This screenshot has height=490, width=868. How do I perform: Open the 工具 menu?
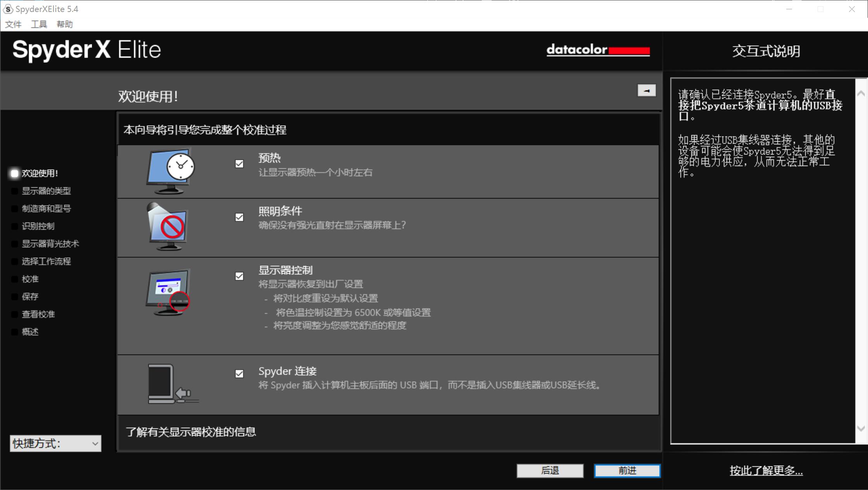click(x=39, y=24)
